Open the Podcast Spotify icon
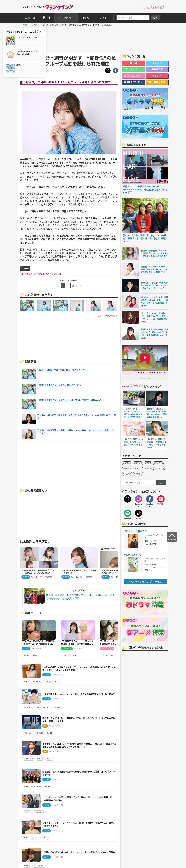 point(127,513)
